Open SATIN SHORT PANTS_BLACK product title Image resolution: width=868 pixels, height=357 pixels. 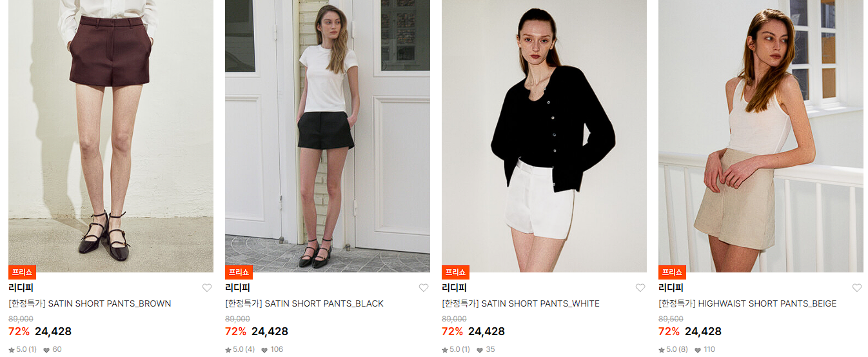304,303
